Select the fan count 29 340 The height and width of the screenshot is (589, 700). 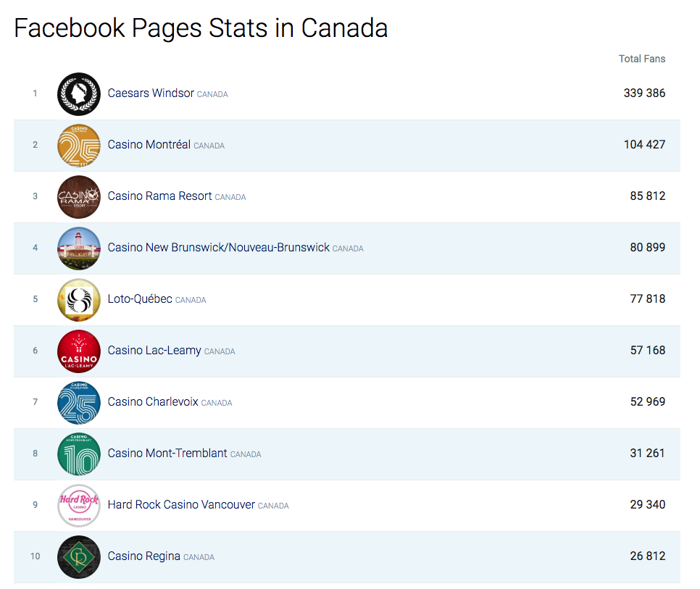(x=647, y=504)
